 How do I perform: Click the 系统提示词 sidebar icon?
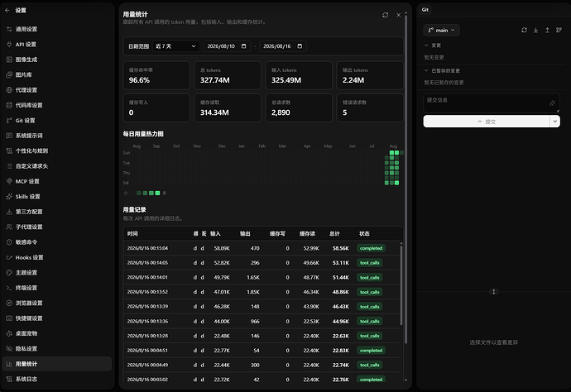point(9,136)
